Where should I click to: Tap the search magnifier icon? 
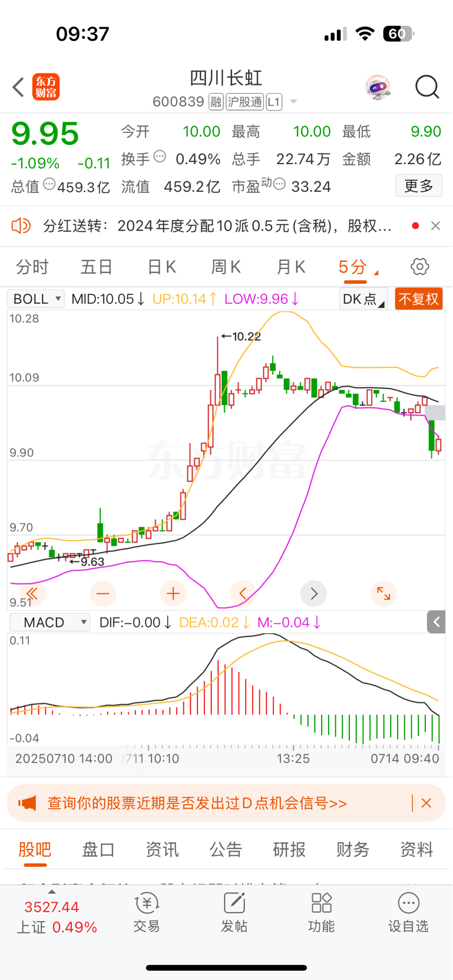pos(427,87)
